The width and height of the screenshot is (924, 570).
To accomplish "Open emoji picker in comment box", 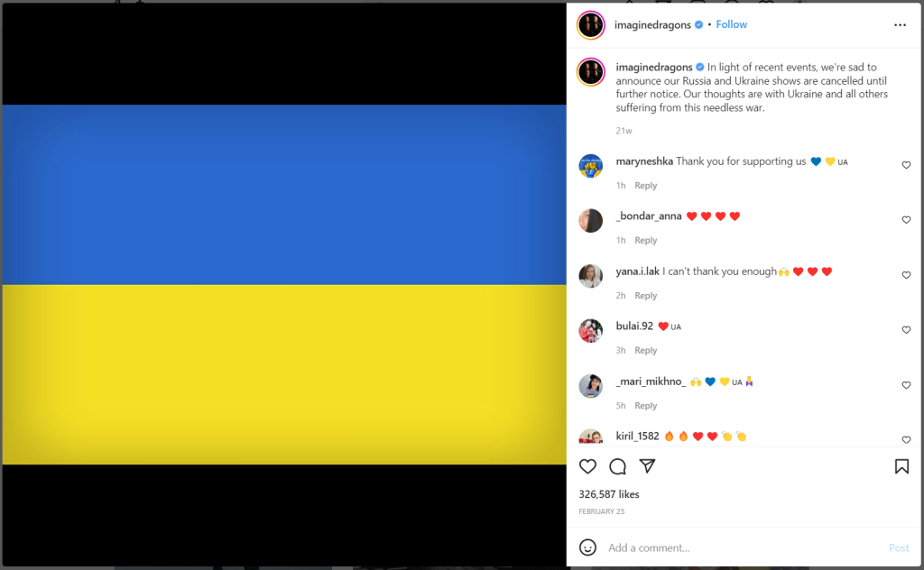I will coord(587,547).
